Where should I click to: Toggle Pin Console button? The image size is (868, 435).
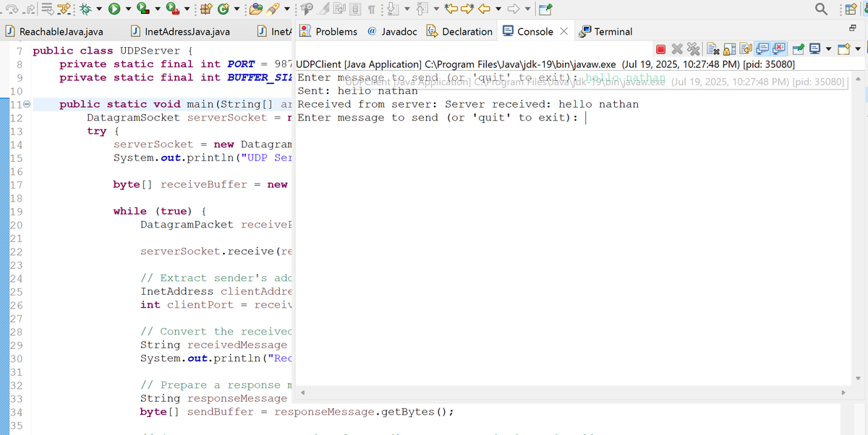[x=798, y=49]
